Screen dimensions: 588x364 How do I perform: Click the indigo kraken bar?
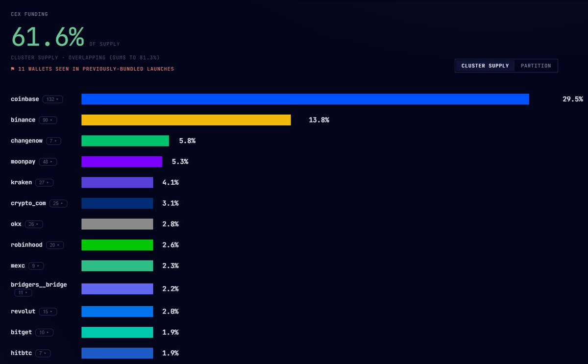tap(117, 182)
